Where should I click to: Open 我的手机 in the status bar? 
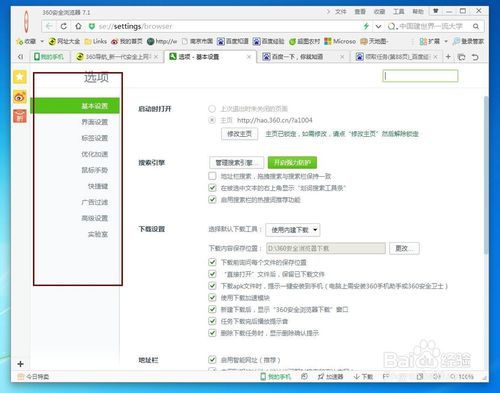[275, 377]
